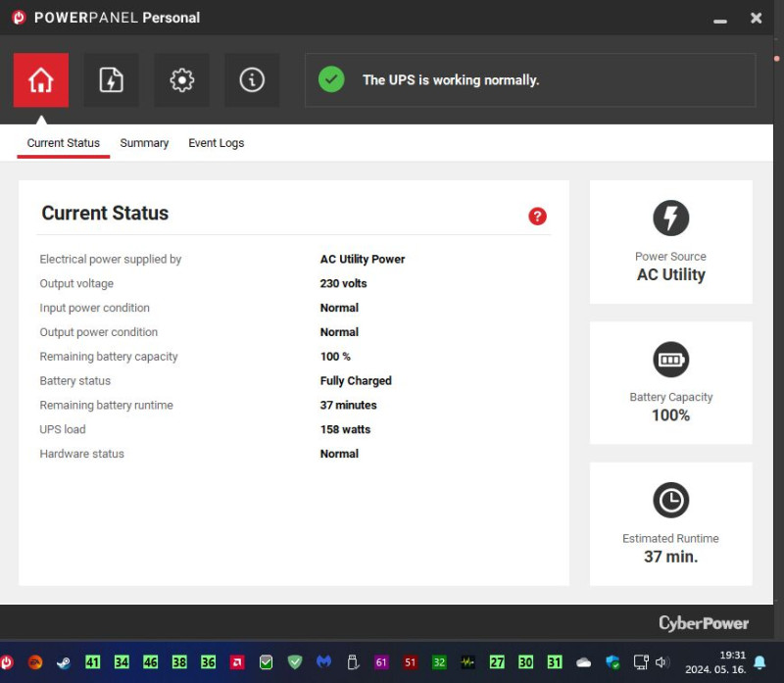This screenshot has height=683, width=784.
Task: Open the OneDrive cloud tray icon
Action: (583, 663)
